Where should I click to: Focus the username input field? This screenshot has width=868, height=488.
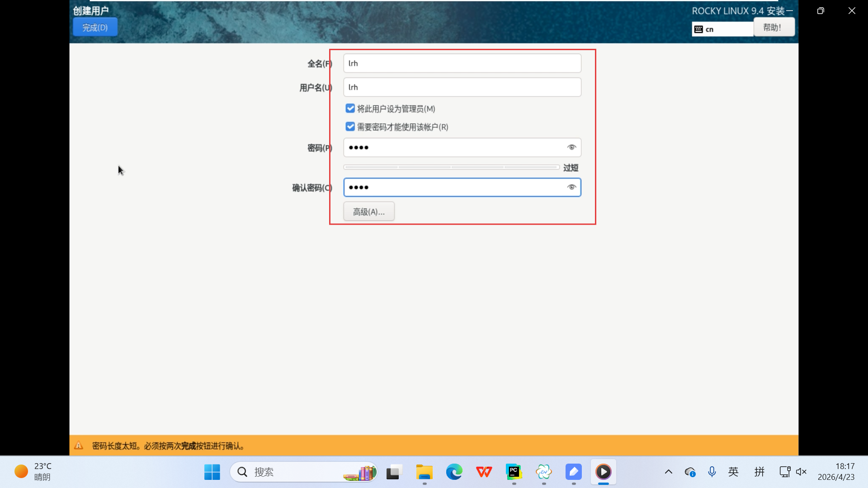pyautogui.click(x=462, y=87)
